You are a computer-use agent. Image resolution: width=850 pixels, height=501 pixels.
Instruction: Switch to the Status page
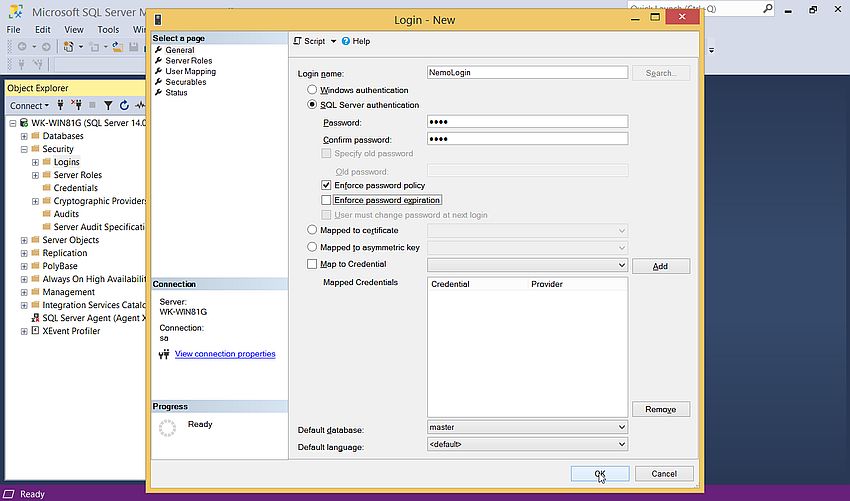tap(176, 92)
